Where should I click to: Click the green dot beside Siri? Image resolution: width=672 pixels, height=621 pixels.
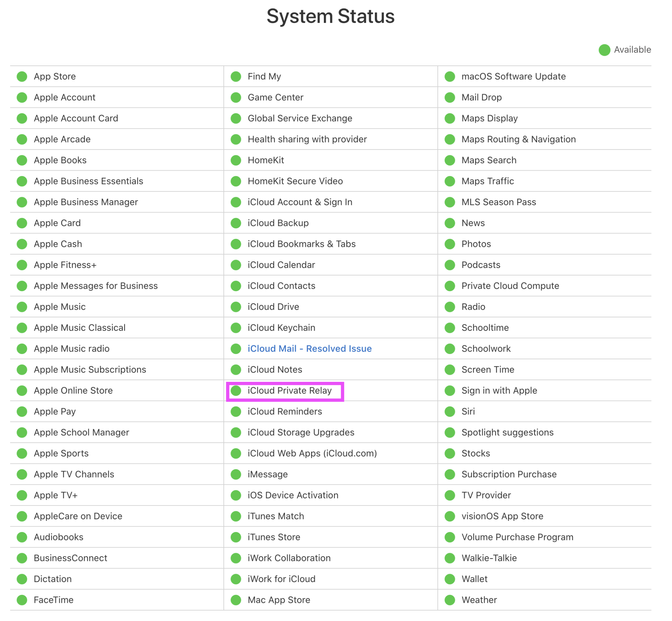pyautogui.click(x=451, y=412)
